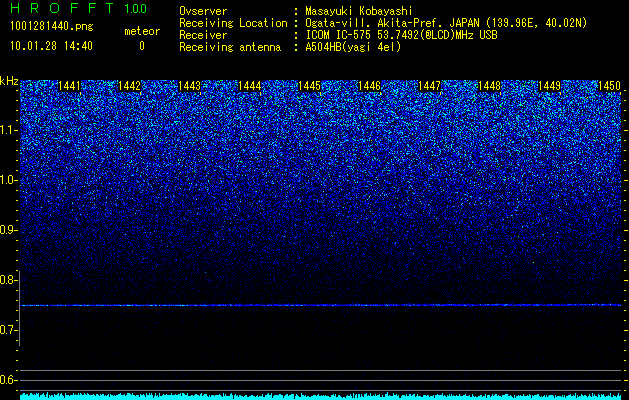Click the 1443 time marker
Image resolution: width=629 pixels, height=400 pixels.
[x=189, y=86]
